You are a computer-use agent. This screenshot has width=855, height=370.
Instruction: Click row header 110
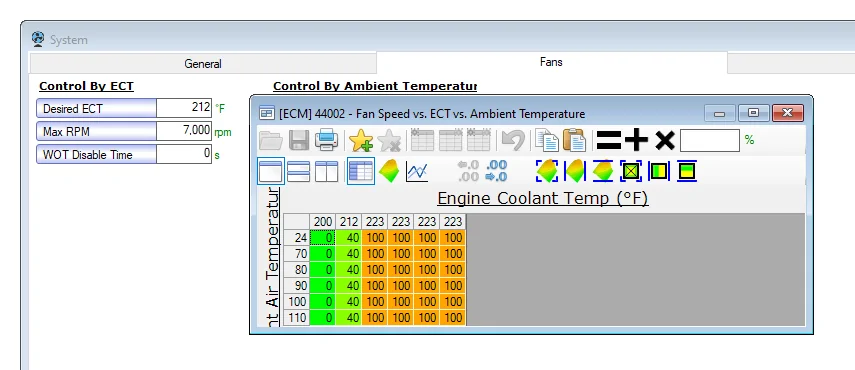pos(297,318)
